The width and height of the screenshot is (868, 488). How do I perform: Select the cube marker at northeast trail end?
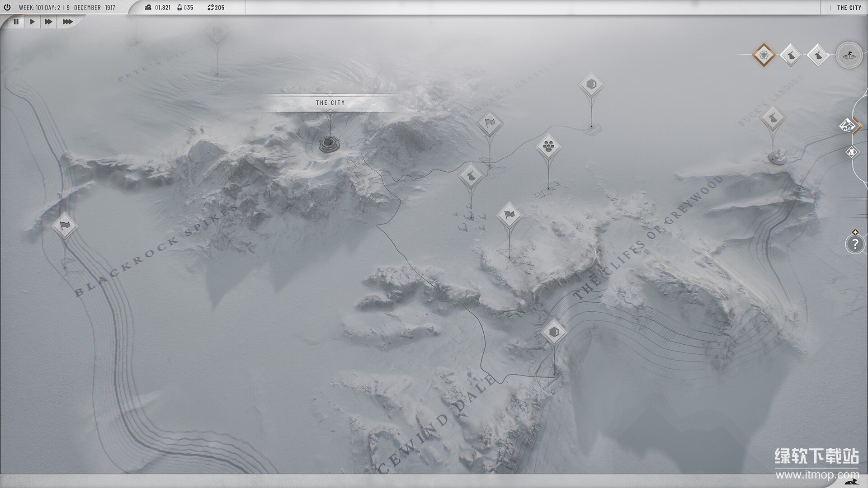pyautogui.click(x=591, y=84)
